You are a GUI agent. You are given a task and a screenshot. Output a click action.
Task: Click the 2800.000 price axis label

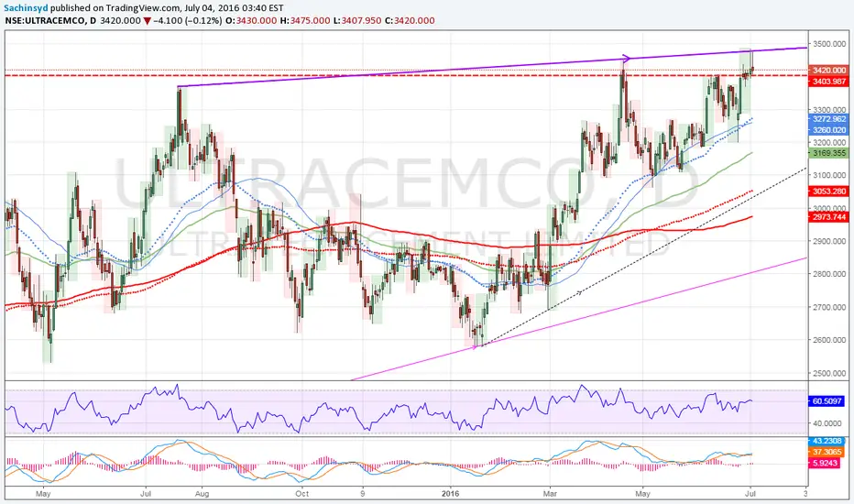[830, 274]
